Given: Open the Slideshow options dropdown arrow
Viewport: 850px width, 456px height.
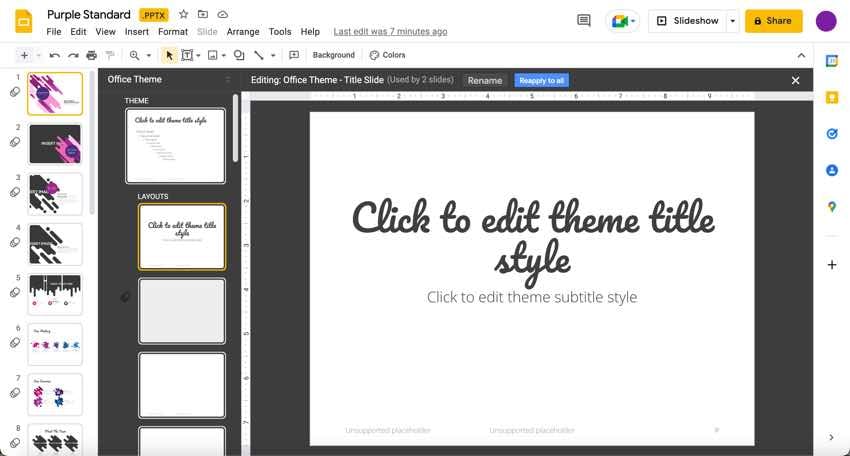Looking at the screenshot, I should [x=733, y=21].
